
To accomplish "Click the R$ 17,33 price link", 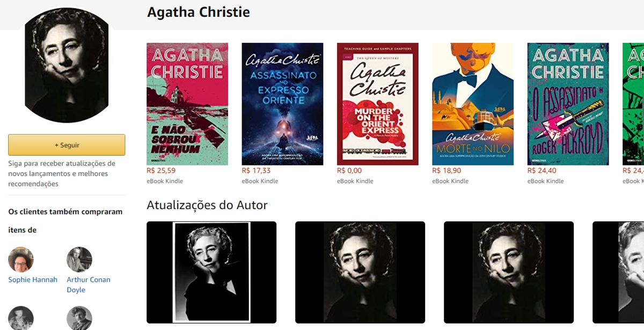I will click(257, 170).
